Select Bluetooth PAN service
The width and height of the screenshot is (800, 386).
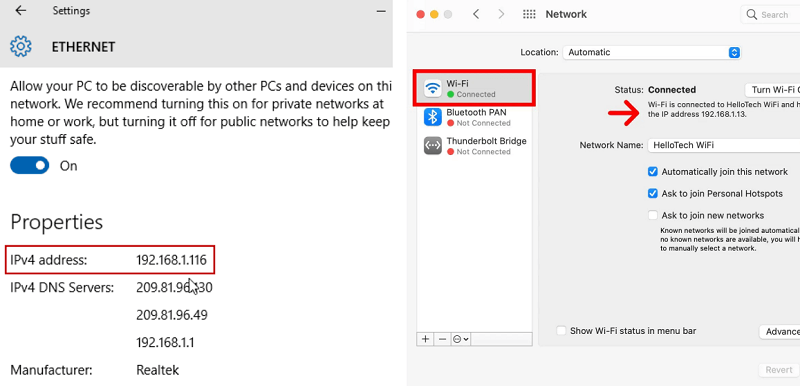point(475,117)
